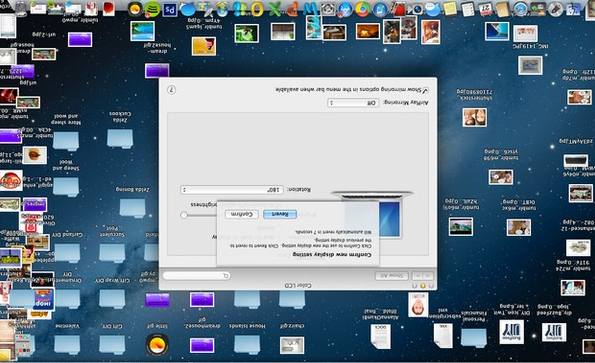
Task: Click the 'Color LCD' window title
Action: [x=298, y=286]
